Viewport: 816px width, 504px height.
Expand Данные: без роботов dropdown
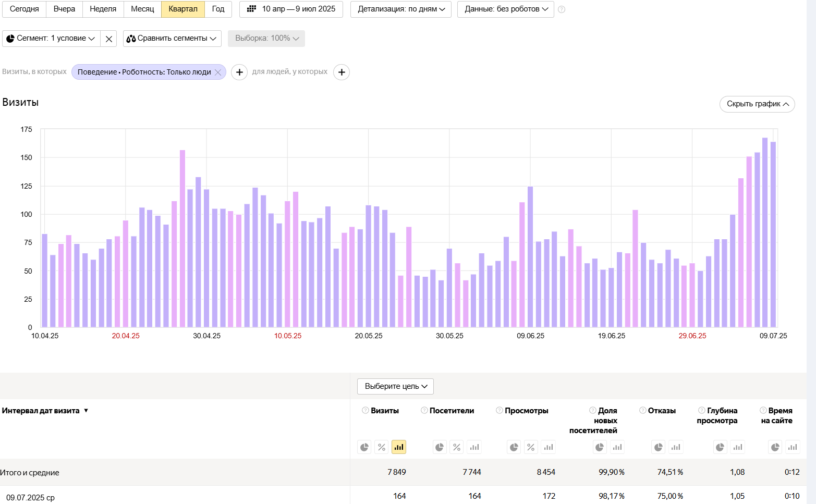[505, 9]
